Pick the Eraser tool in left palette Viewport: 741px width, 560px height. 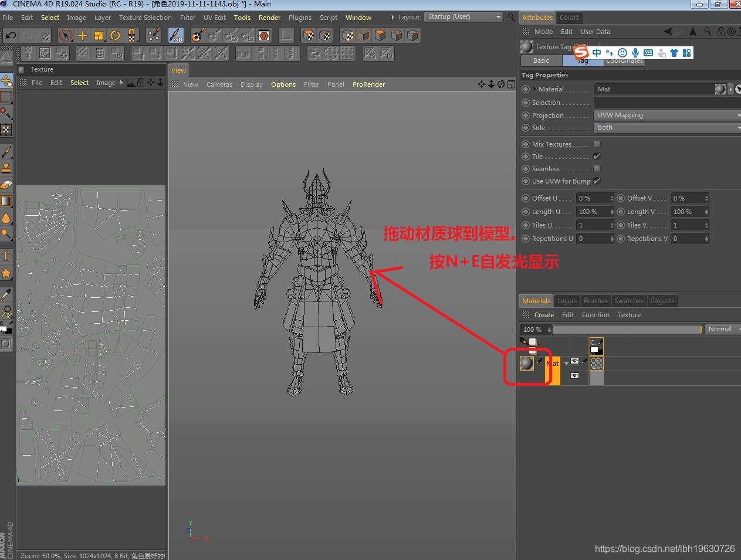(x=6, y=185)
